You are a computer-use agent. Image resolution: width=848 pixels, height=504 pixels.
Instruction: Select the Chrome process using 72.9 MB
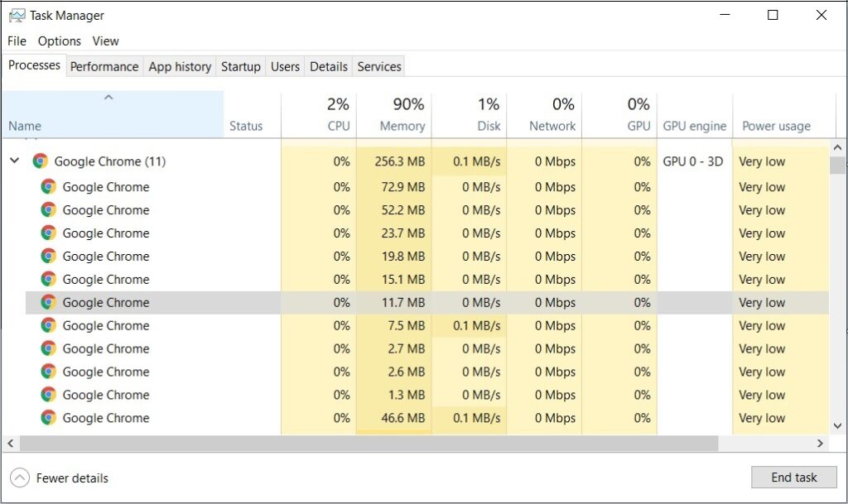pyautogui.click(x=105, y=187)
